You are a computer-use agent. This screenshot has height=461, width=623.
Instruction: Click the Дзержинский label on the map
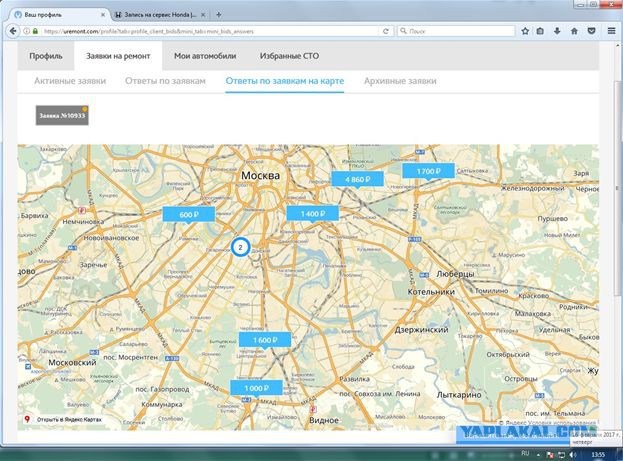coord(422,330)
